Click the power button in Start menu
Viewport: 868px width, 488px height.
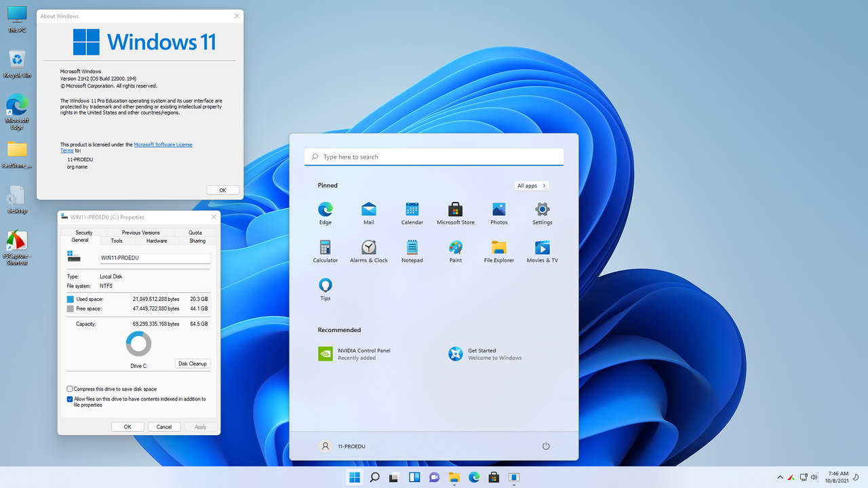[546, 446]
